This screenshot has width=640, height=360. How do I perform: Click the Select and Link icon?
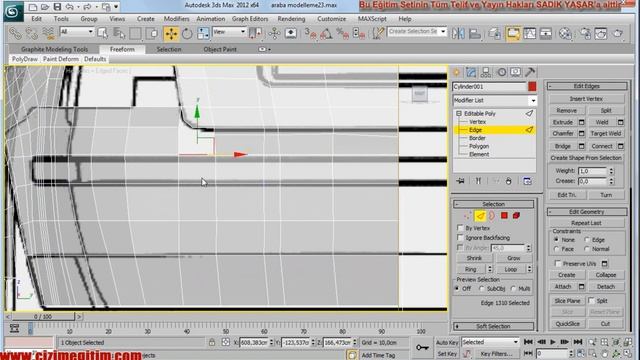[15, 33]
